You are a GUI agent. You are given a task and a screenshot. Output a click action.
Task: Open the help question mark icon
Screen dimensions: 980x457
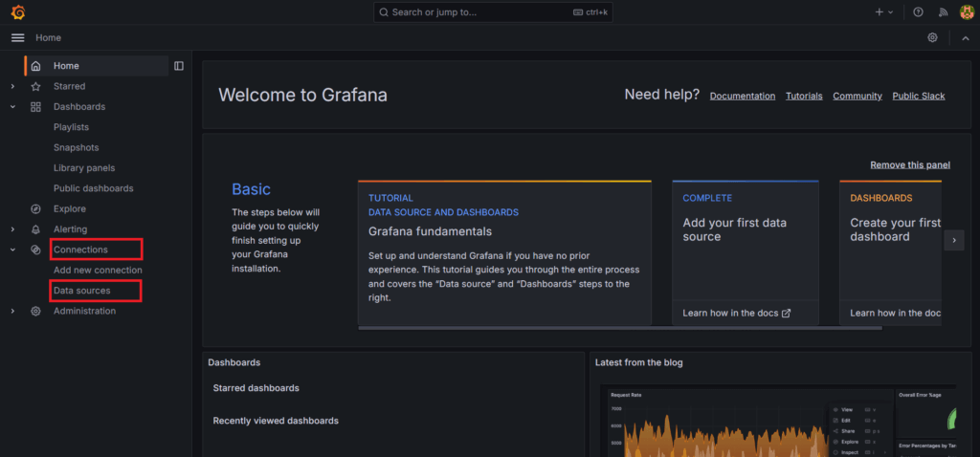pos(918,11)
